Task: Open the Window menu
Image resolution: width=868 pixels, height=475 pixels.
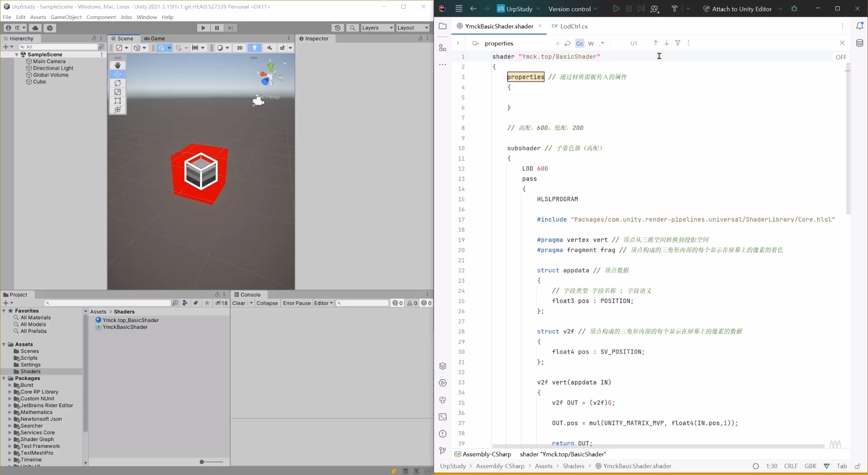Action: click(x=146, y=17)
